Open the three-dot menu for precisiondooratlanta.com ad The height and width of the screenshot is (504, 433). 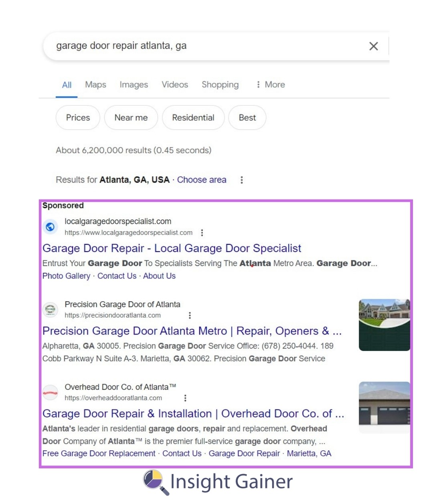190,316
